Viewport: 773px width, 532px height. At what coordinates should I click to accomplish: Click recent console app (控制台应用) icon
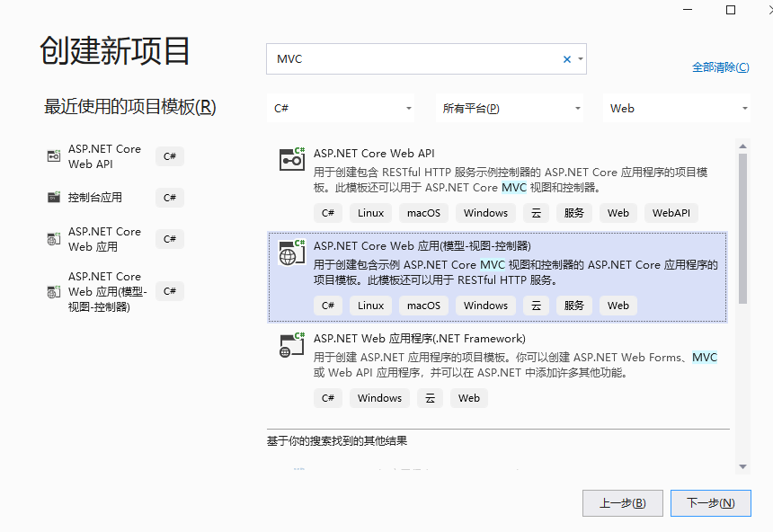53,197
